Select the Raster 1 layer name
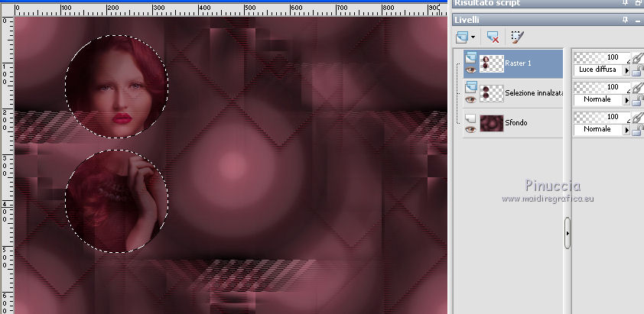This screenshot has width=644, height=314. (518, 63)
